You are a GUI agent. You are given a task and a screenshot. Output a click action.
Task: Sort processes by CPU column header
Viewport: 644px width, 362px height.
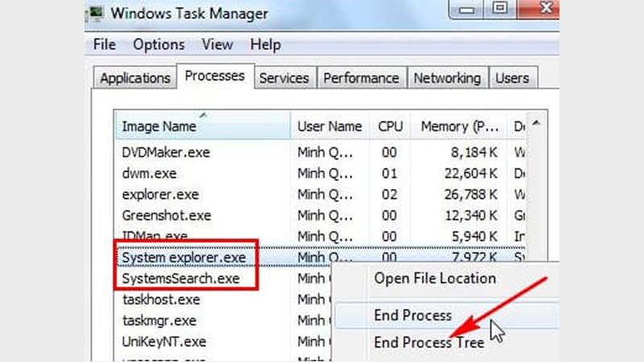[390, 126]
